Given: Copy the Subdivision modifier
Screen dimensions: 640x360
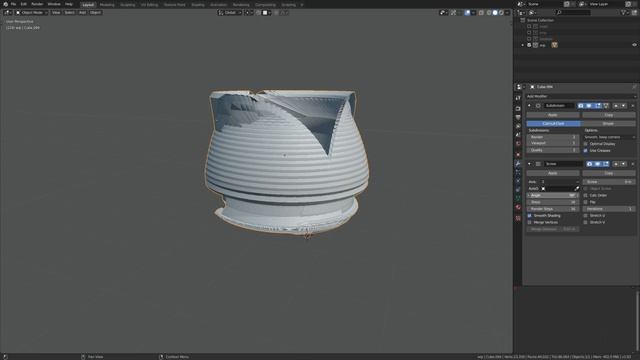Looking at the screenshot, I should [x=609, y=115].
